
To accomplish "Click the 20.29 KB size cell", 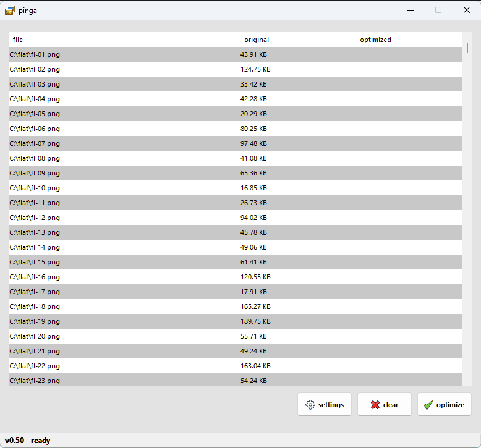I will click(x=253, y=114).
